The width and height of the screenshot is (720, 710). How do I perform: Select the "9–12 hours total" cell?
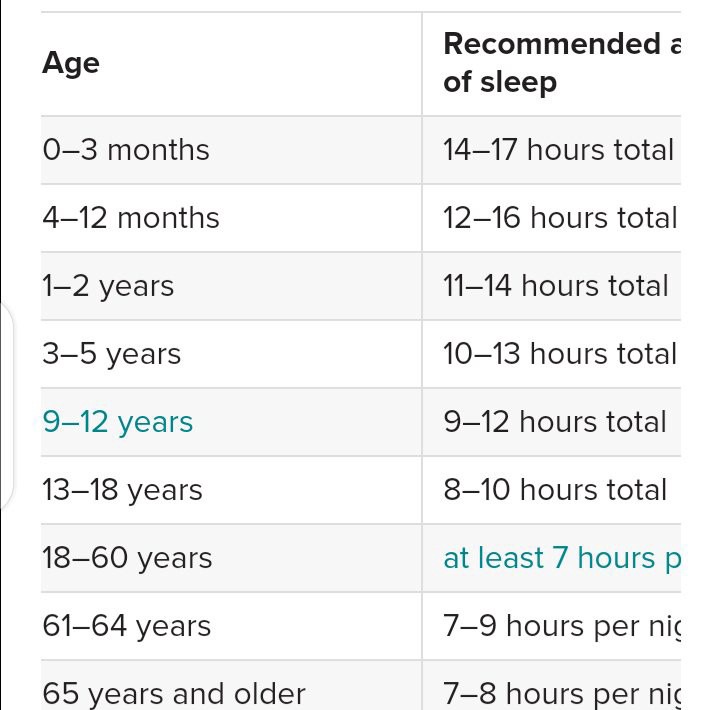pyautogui.click(x=554, y=422)
